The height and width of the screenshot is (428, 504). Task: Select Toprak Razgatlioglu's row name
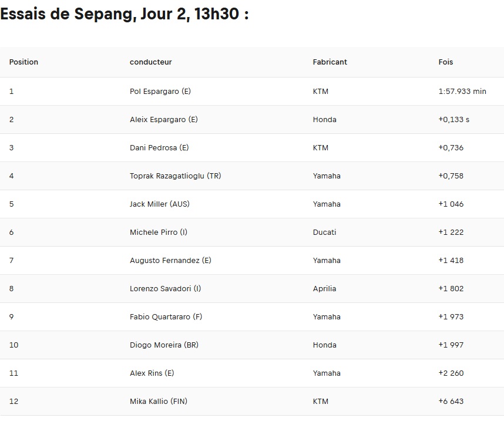click(175, 176)
